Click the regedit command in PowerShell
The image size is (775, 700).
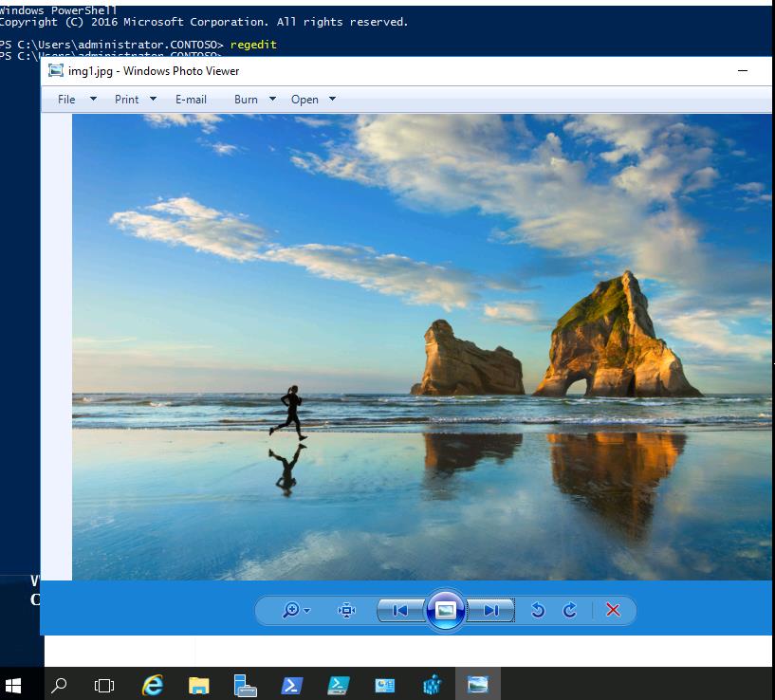pyautogui.click(x=253, y=45)
